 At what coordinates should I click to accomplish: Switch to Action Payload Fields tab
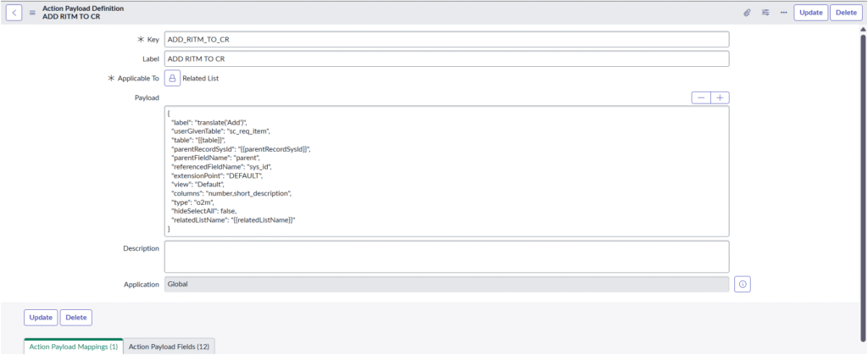[169, 347]
